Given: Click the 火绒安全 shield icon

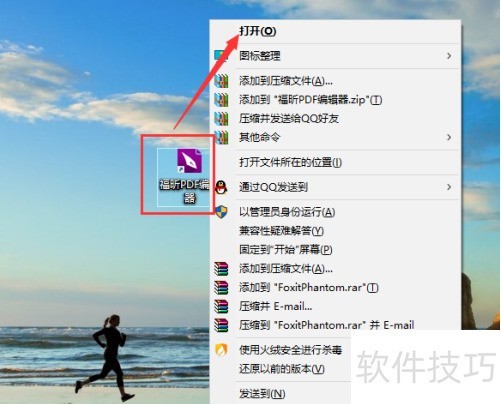Looking at the screenshot, I should coord(221,350).
